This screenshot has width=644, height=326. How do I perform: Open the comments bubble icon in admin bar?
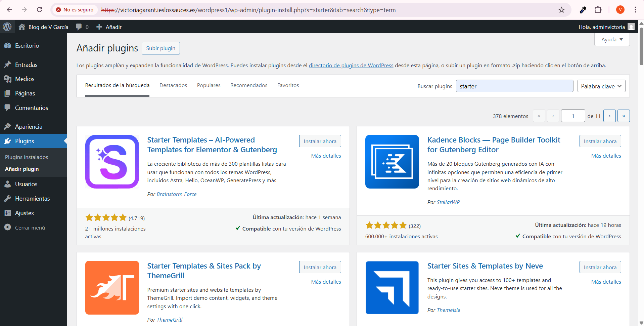click(x=79, y=27)
